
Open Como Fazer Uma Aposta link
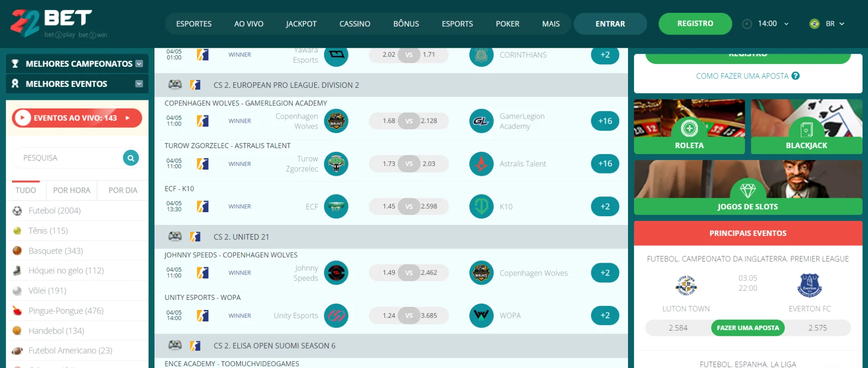pyautogui.click(x=742, y=76)
